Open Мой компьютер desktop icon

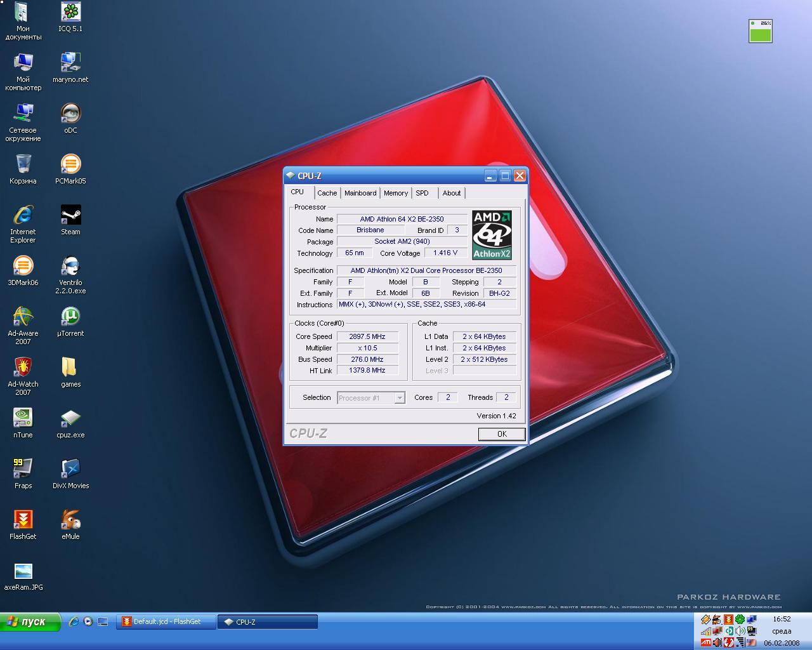coord(23,72)
